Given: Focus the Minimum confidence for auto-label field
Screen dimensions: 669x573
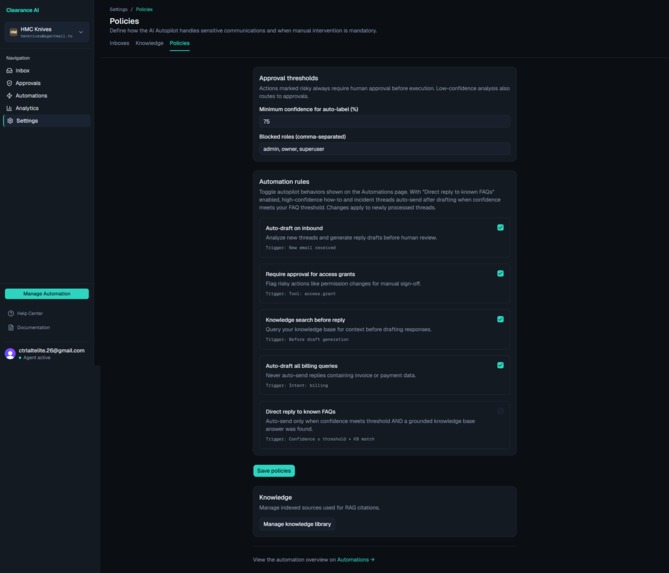Looking at the screenshot, I should [x=384, y=122].
